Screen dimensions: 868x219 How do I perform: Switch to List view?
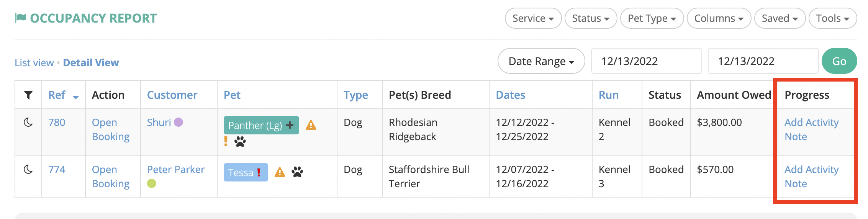34,62
